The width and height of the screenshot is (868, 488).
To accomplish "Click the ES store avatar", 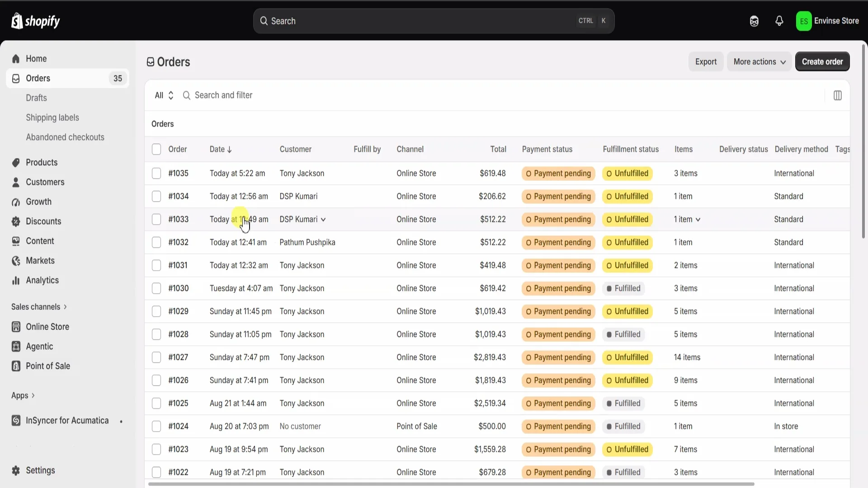I will (x=804, y=21).
